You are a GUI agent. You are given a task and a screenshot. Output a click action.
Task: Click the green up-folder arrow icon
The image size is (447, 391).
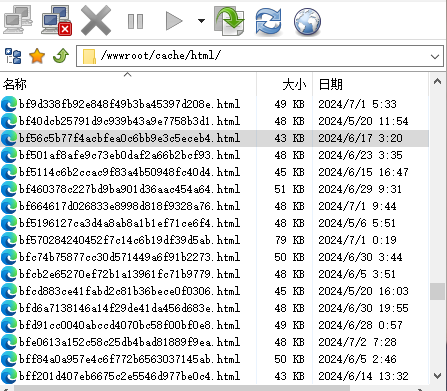pyautogui.click(x=61, y=56)
